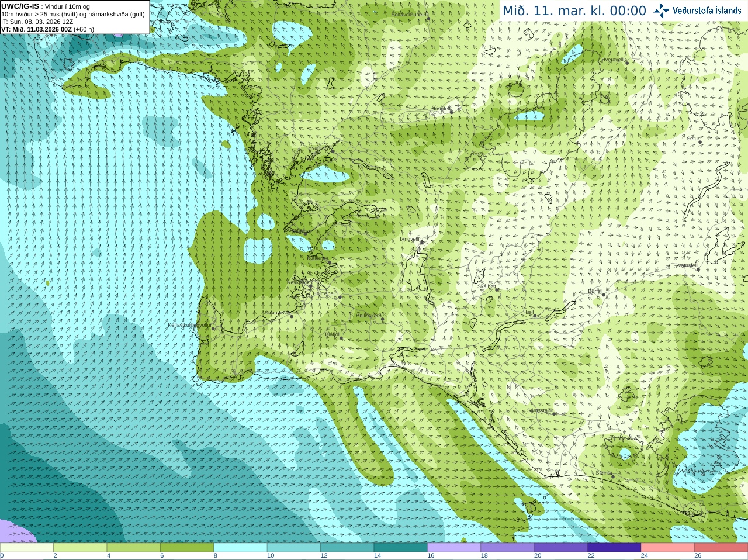This screenshot has height=560, width=748.
Task: Pick the 24–26 m/s pink legend swatch
Action: pos(668,548)
